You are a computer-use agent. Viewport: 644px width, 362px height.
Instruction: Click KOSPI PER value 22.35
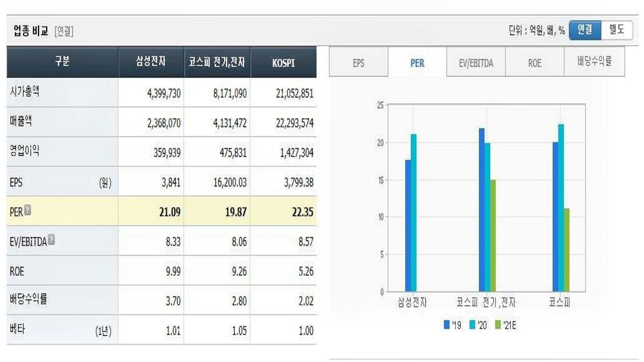303,212
